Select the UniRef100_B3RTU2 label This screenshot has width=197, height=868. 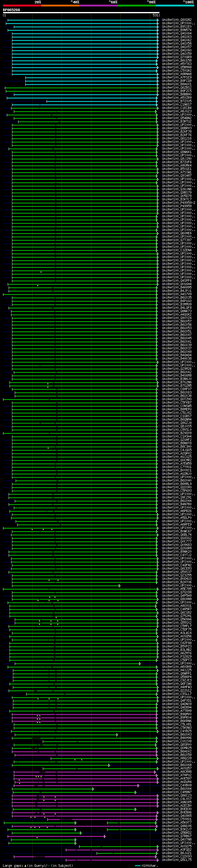[177, 122]
